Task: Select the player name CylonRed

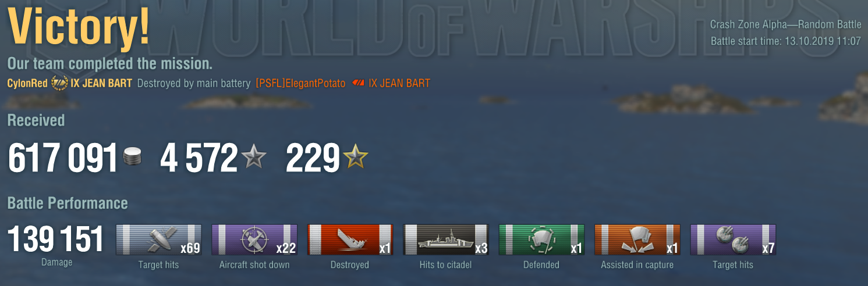Action: (x=27, y=83)
